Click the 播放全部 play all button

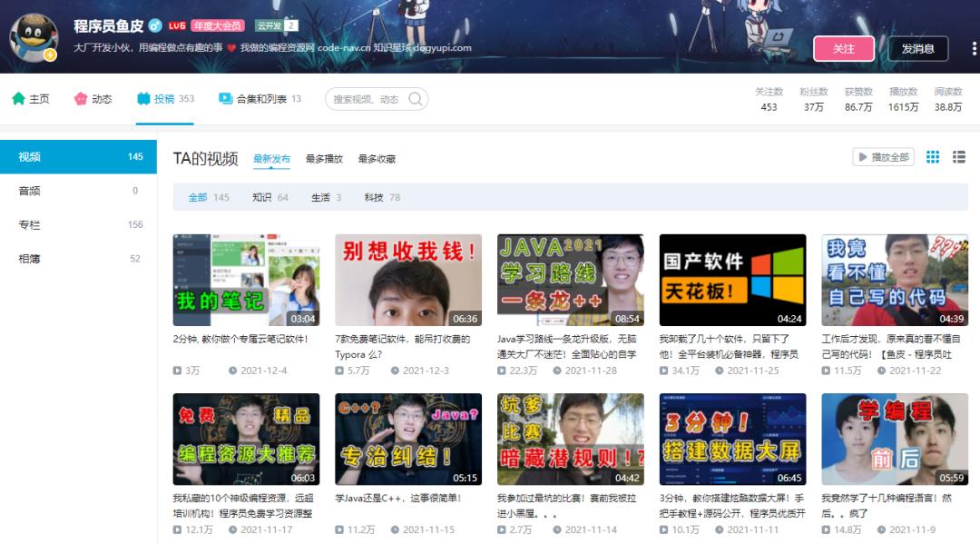(883, 157)
